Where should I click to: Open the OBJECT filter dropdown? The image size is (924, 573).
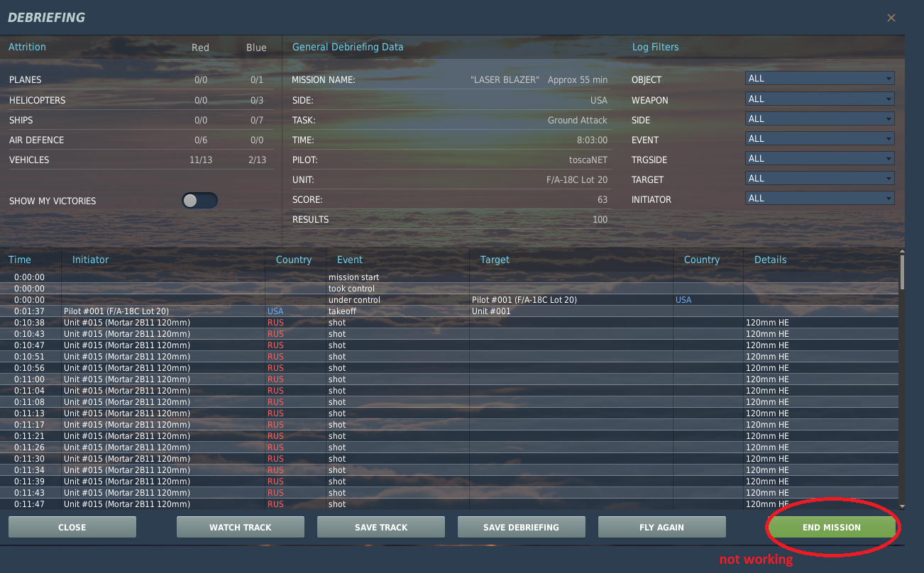pyautogui.click(x=820, y=79)
